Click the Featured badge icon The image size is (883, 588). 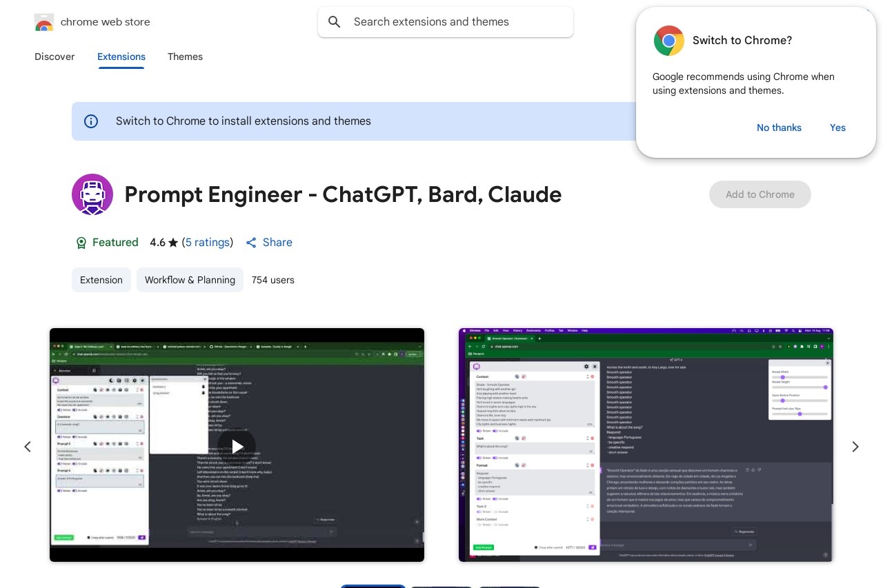pos(81,243)
